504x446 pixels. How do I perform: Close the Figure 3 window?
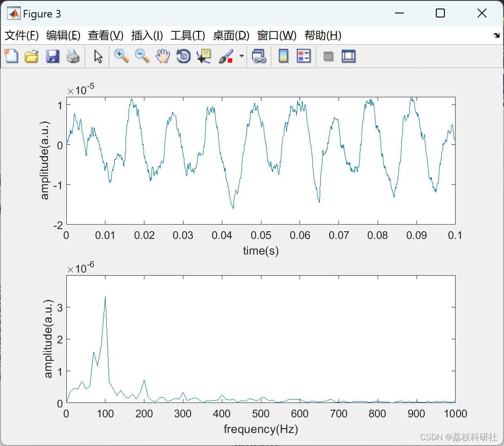(x=482, y=13)
